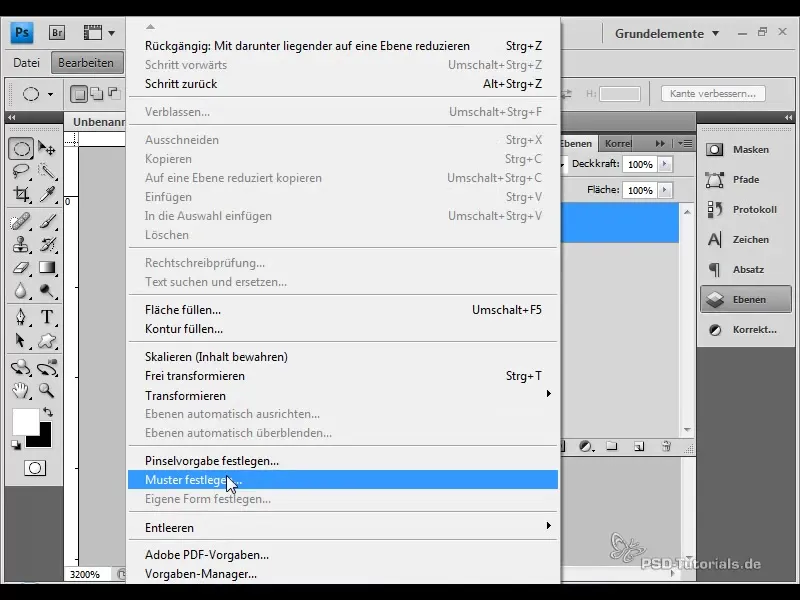Open the Deckkraft slider arrow

tap(664, 164)
